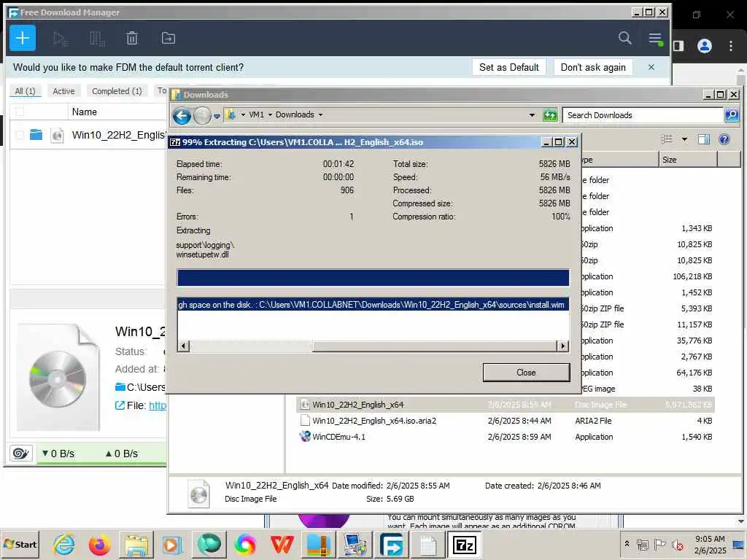The height and width of the screenshot is (560, 747).
Task: Toggle the preview pane icon in Explorer
Action: pyautogui.click(x=704, y=139)
